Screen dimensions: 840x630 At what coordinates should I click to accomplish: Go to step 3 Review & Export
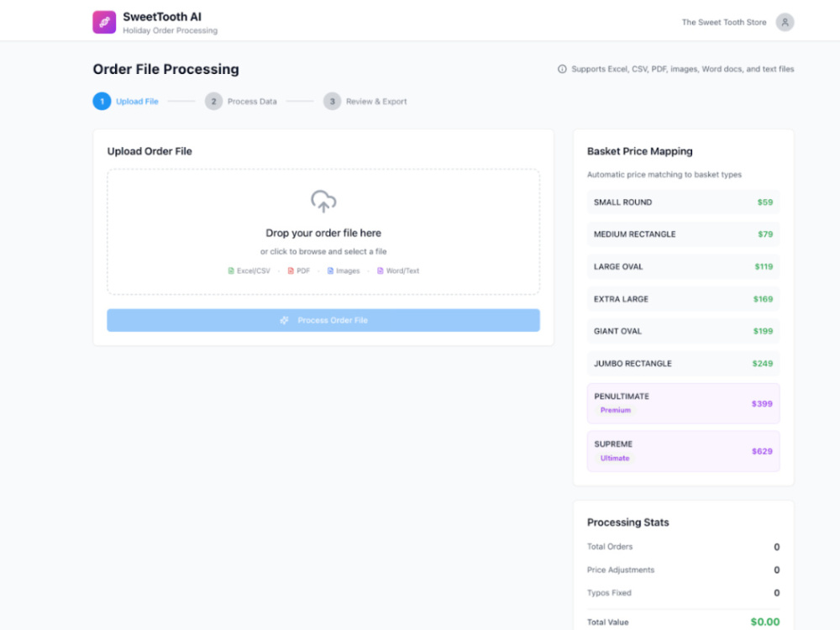(365, 102)
